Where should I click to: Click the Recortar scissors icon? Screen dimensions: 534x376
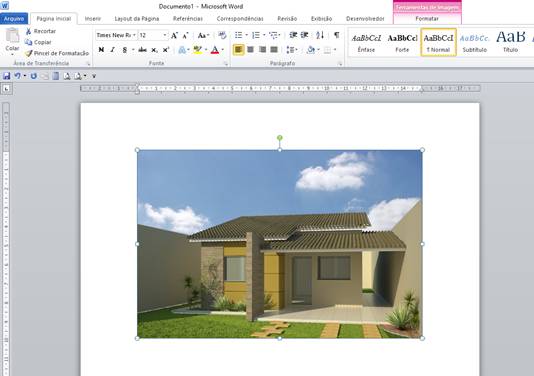pos(29,31)
